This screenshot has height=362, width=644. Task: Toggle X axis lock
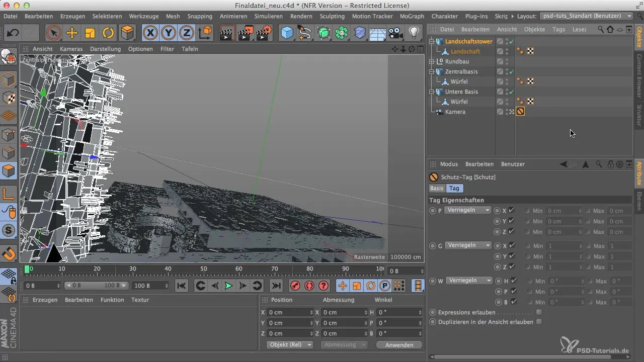150,33
